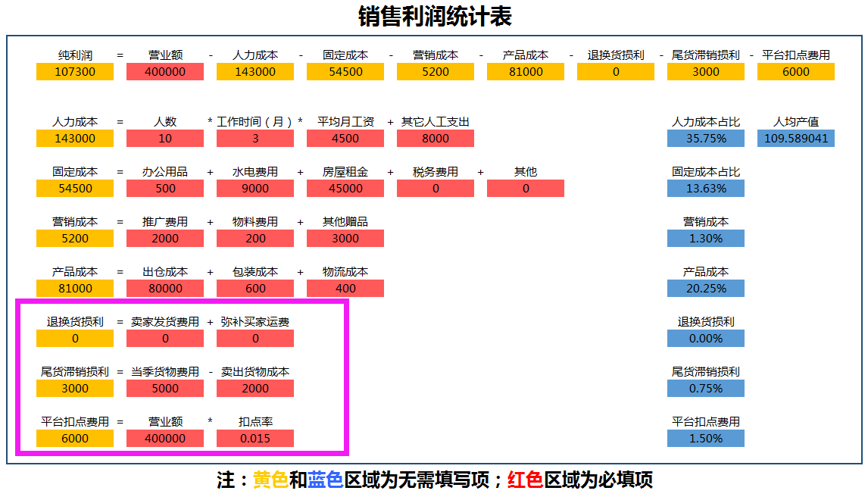The width and height of the screenshot is (868, 497).
Task: Select the 工作时间 months cell showing 3
Action: tap(255, 139)
